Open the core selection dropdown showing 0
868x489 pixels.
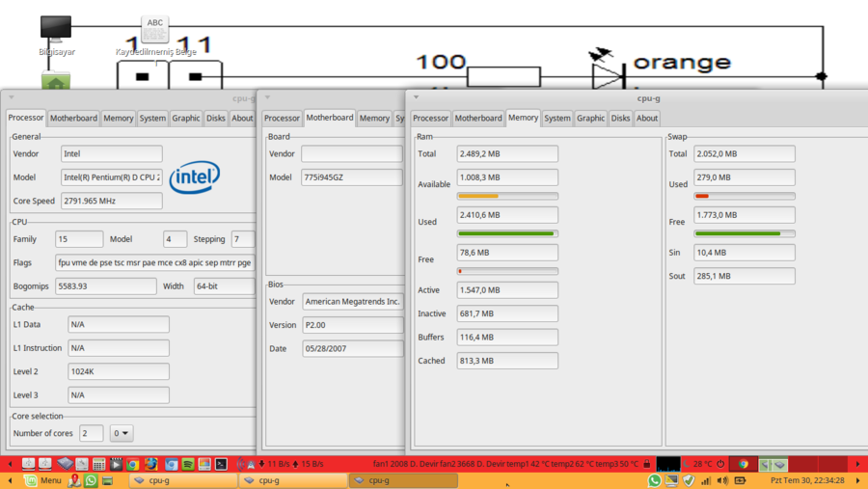(122, 433)
